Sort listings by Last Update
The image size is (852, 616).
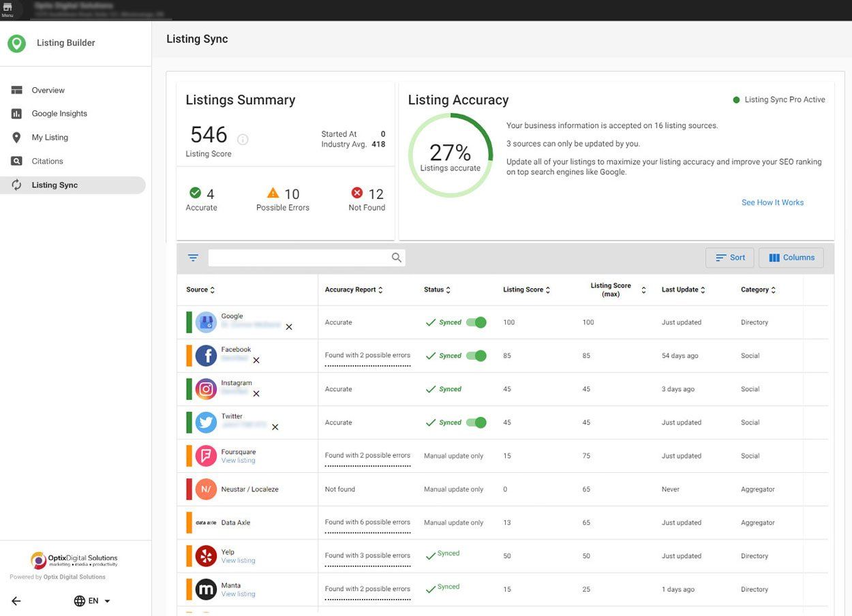click(680, 289)
